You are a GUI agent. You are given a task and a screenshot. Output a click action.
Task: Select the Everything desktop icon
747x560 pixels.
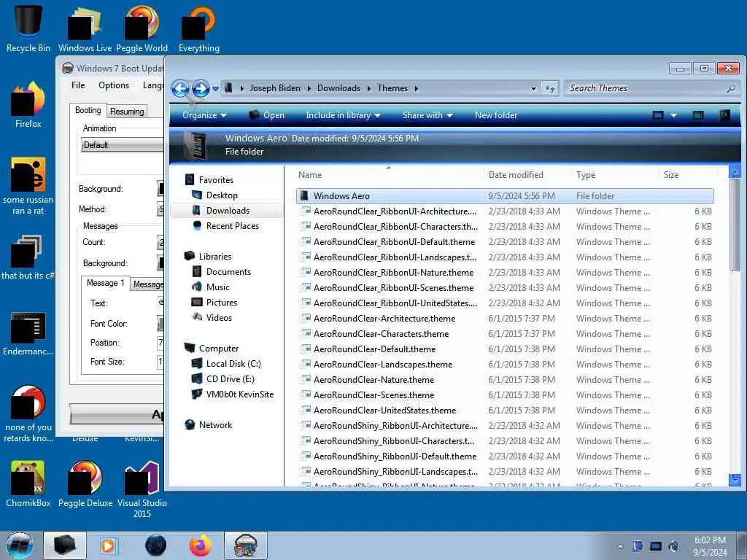point(199,28)
